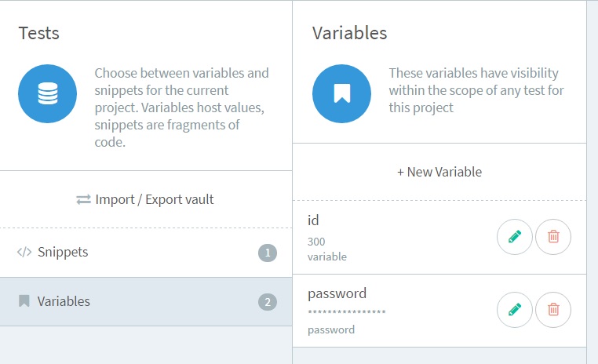Click the Snippets count badge showing 1

tap(268, 253)
